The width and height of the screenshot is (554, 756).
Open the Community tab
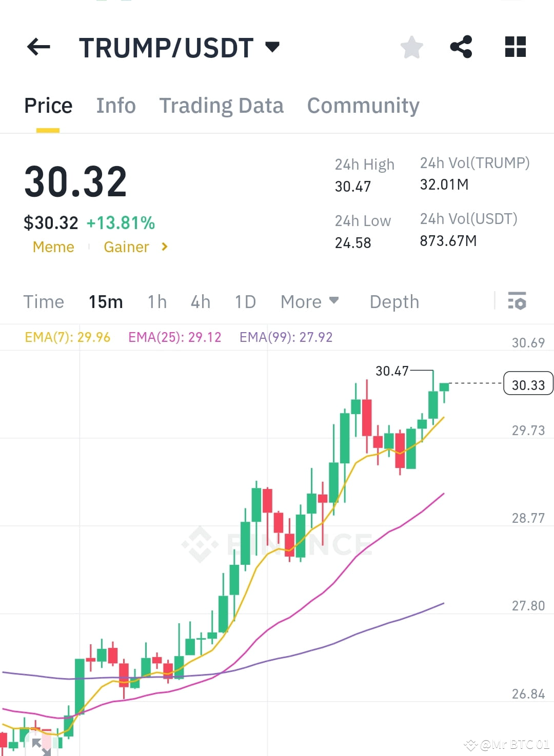coord(362,105)
